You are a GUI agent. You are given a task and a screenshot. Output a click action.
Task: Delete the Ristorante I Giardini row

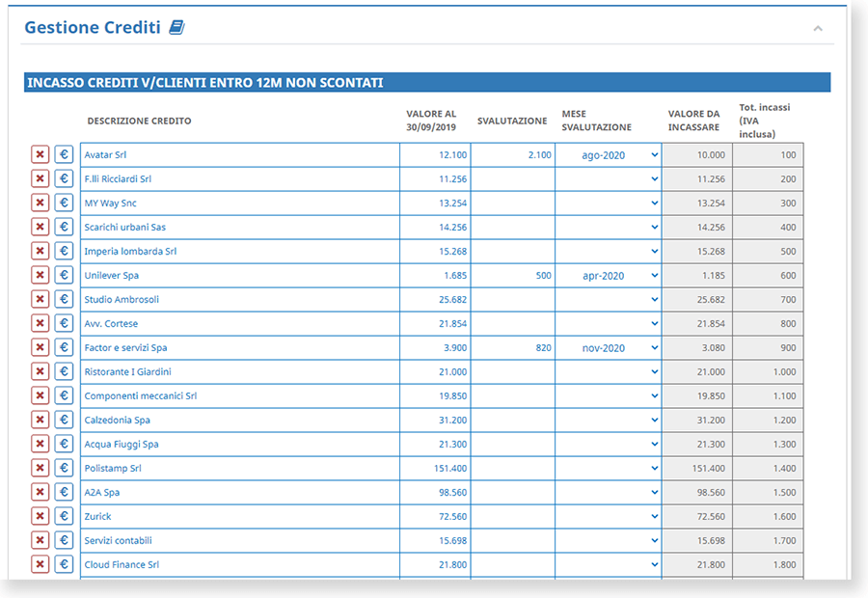tap(40, 371)
